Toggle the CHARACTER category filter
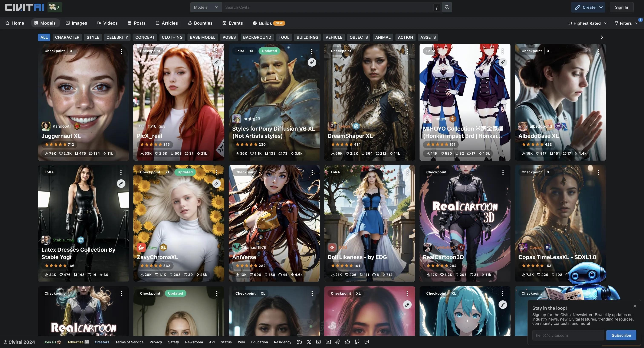The image size is (644, 348). coord(67,37)
